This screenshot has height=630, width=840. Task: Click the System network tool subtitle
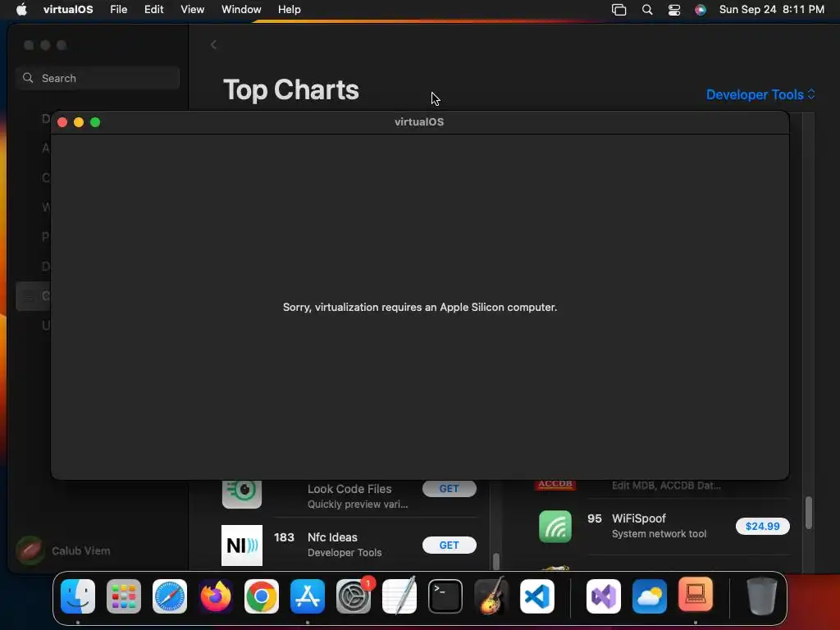659,534
